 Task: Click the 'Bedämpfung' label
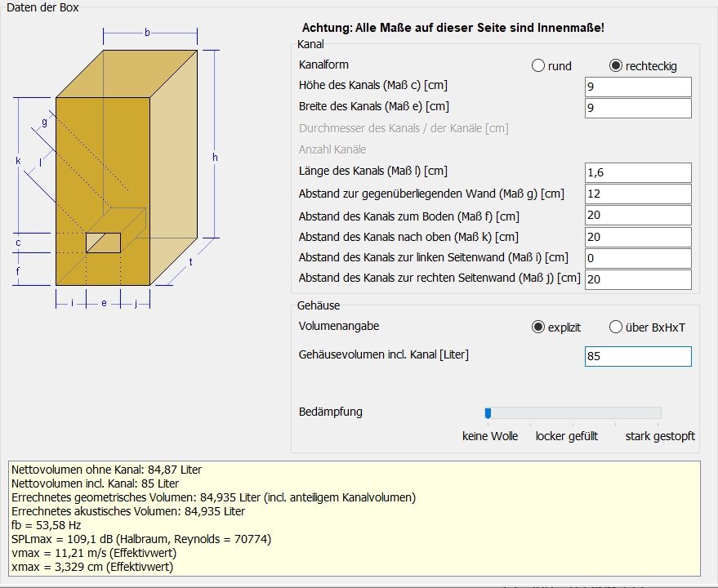[x=331, y=412]
